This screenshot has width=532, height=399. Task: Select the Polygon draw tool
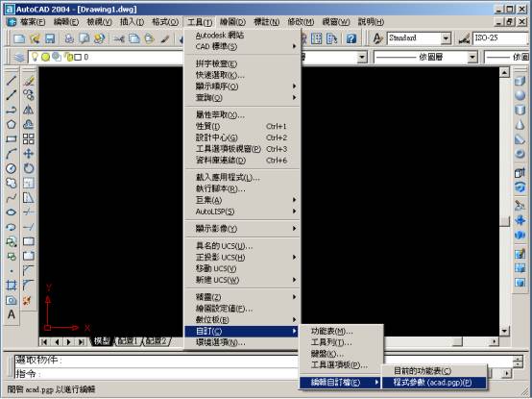pyautogui.click(x=12, y=124)
